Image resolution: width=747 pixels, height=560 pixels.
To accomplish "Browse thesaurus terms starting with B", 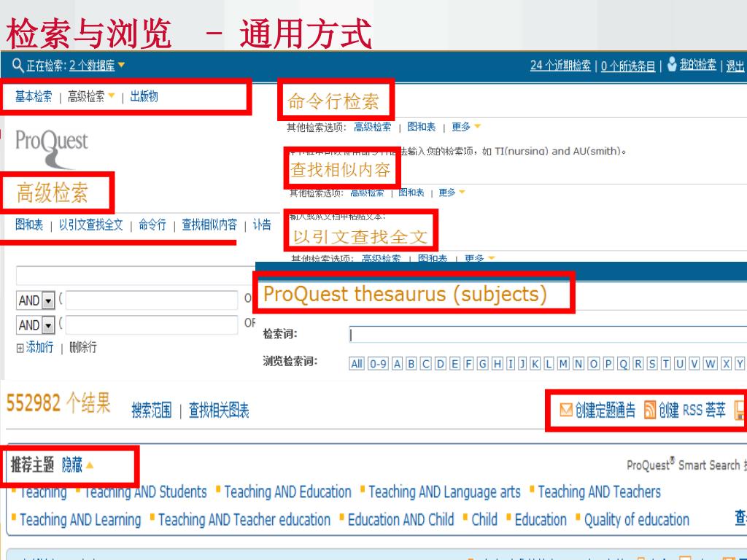I will 411,364.
